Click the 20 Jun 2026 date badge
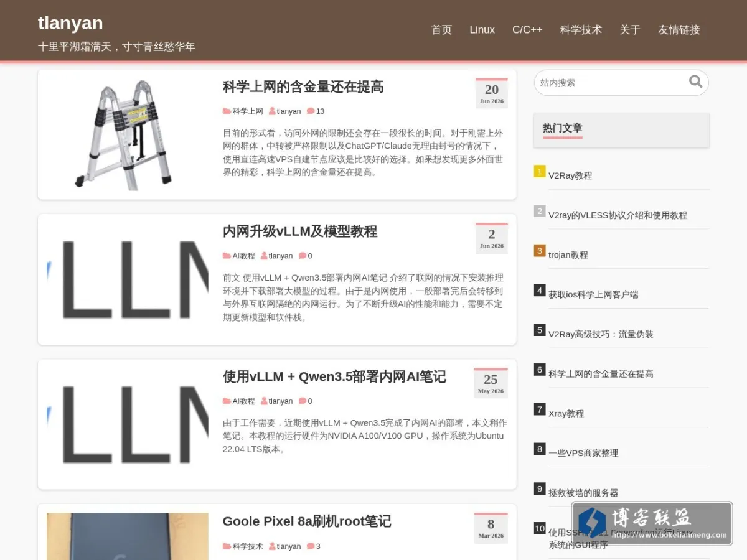Screen dimensions: 747x560 pyautogui.click(x=492, y=93)
